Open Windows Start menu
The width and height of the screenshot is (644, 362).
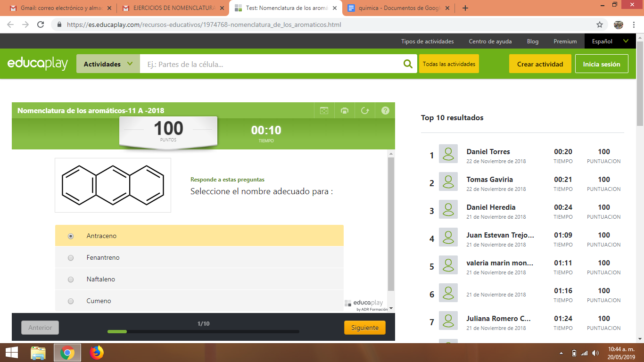(12, 353)
